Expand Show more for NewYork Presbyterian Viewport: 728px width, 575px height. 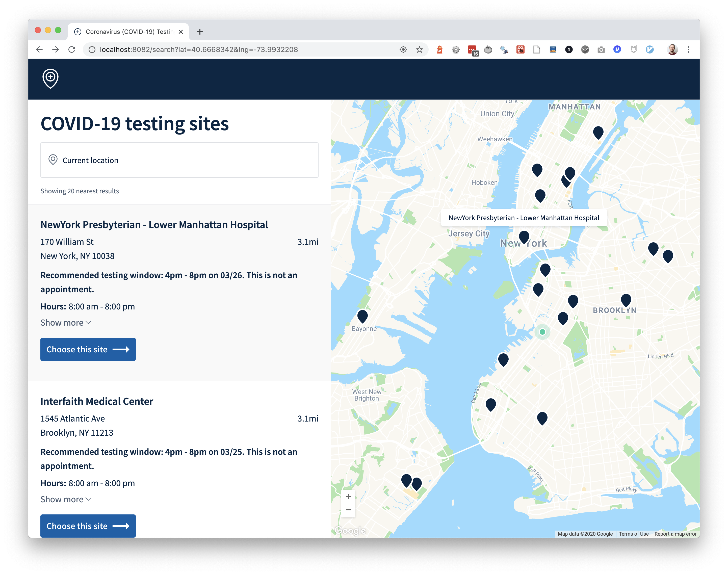pos(66,323)
